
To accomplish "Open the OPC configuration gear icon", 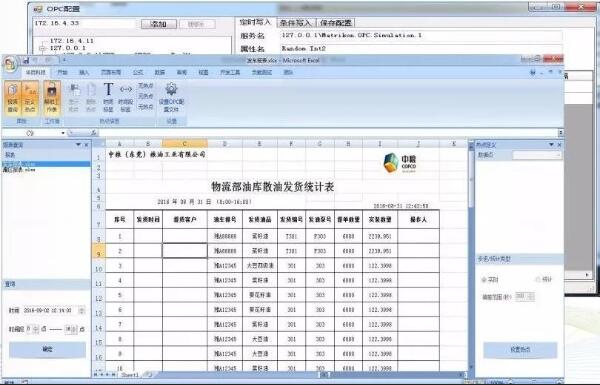I will (x=171, y=97).
